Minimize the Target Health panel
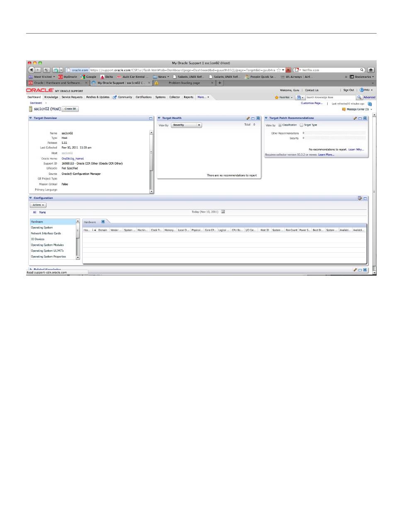The width and height of the screenshot is (394, 532). coord(253,118)
